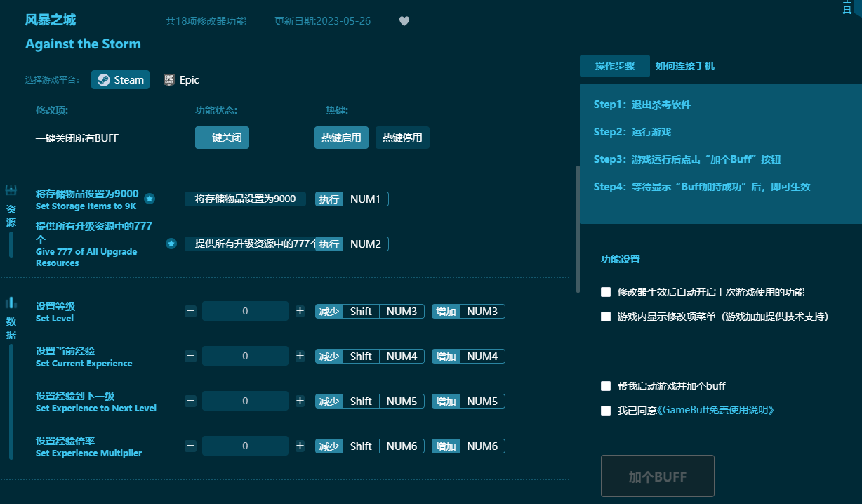Click the Step4 instruction text
862x504 pixels.
tap(702, 187)
